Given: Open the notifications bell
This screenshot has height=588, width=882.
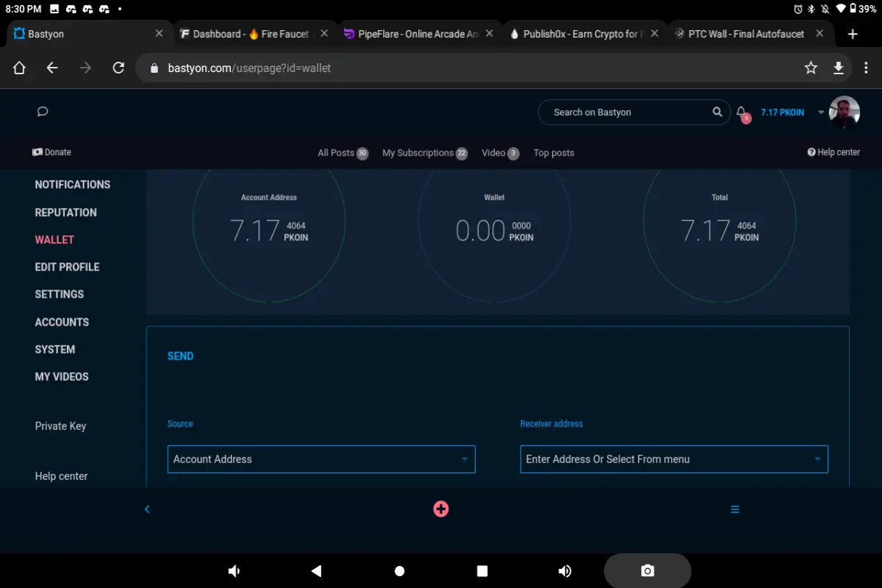Looking at the screenshot, I should (x=742, y=112).
